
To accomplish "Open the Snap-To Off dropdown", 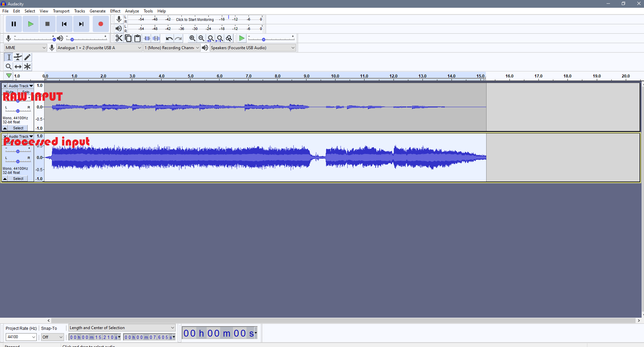I will pyautogui.click(x=53, y=337).
